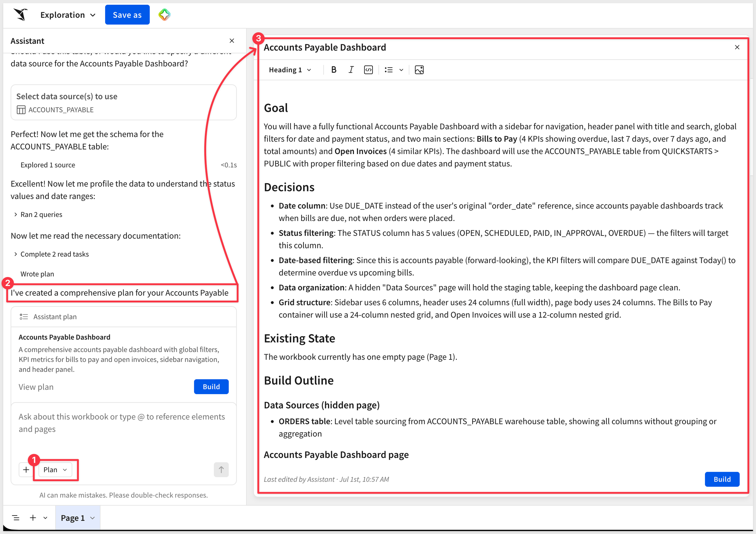Toggle italic formatting
The image size is (756, 534).
[351, 70]
